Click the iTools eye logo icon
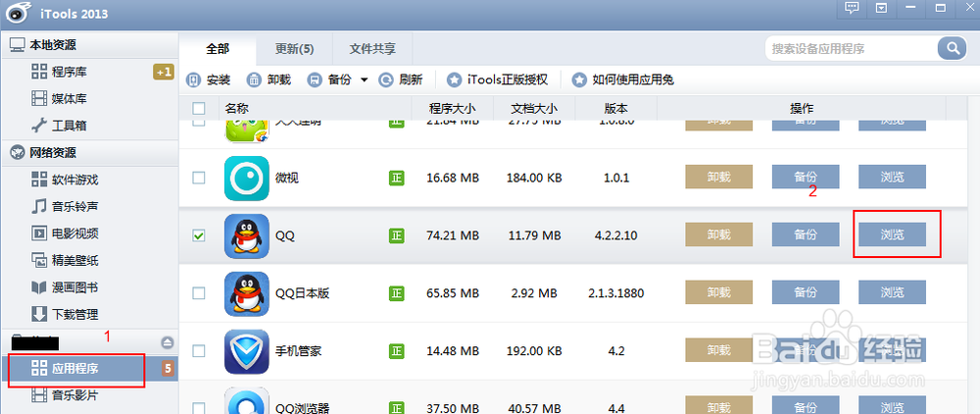The height and width of the screenshot is (414, 980). 20,13
